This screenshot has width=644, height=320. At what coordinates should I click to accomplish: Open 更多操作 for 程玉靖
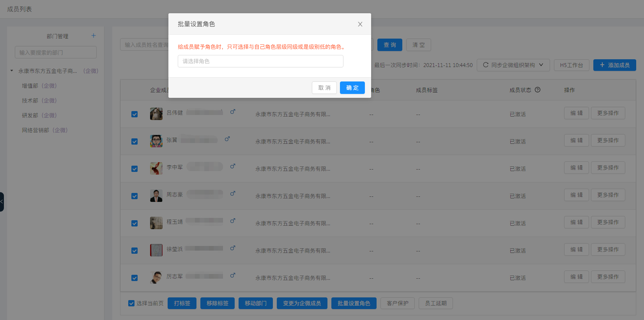(x=608, y=222)
